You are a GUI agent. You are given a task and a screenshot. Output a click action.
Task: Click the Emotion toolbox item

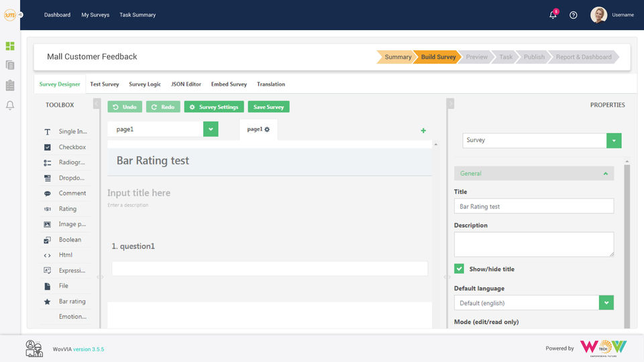point(72,316)
